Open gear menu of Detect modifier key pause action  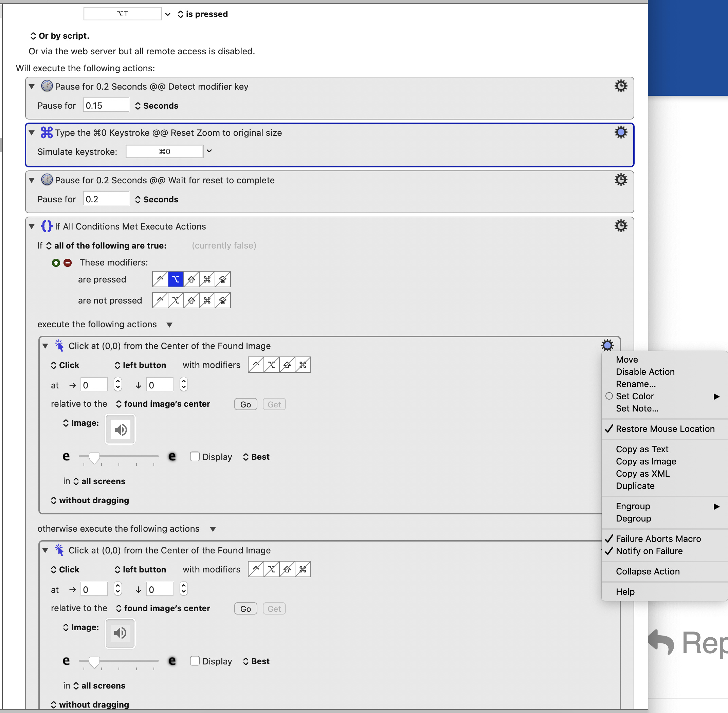620,86
